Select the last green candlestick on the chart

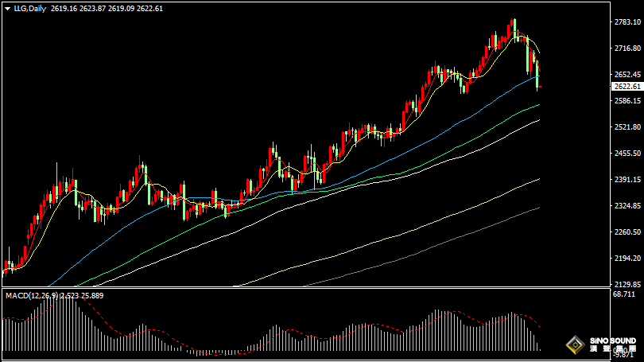pyautogui.click(x=538, y=76)
